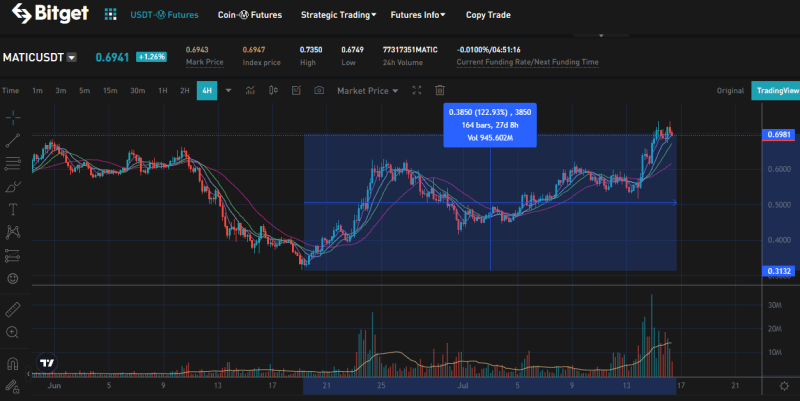Viewport: 800px width, 401px height.
Task: Open the emoji icons tool
Action: pos(13,279)
